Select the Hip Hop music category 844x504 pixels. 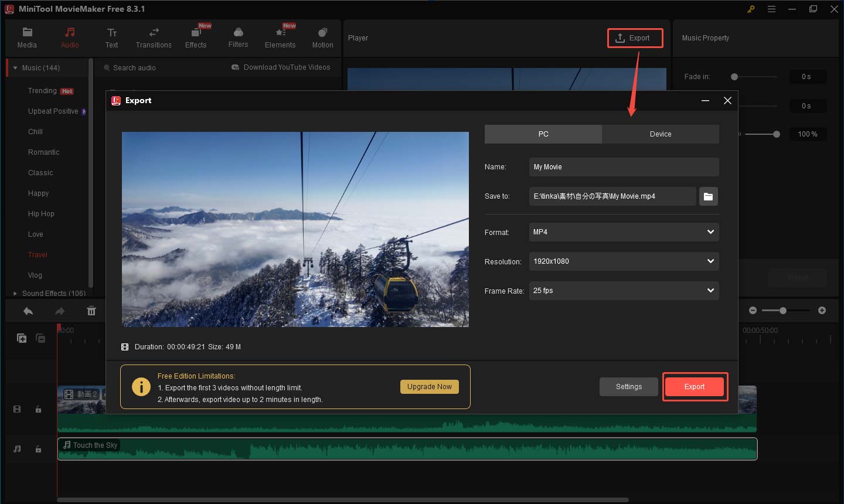[41, 214]
